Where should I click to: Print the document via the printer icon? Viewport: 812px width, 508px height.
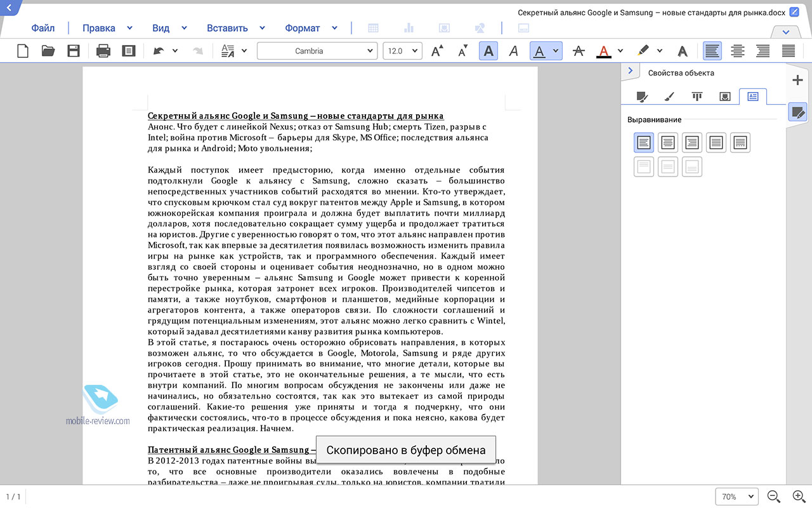103,51
